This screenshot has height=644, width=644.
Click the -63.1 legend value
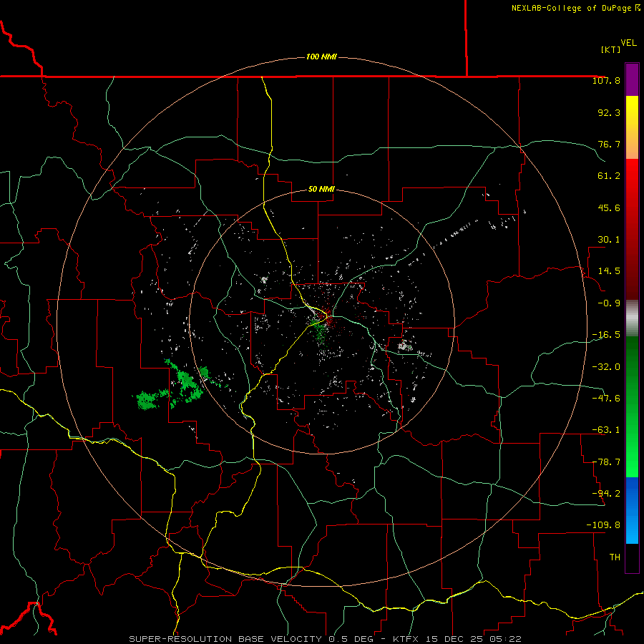coord(606,430)
